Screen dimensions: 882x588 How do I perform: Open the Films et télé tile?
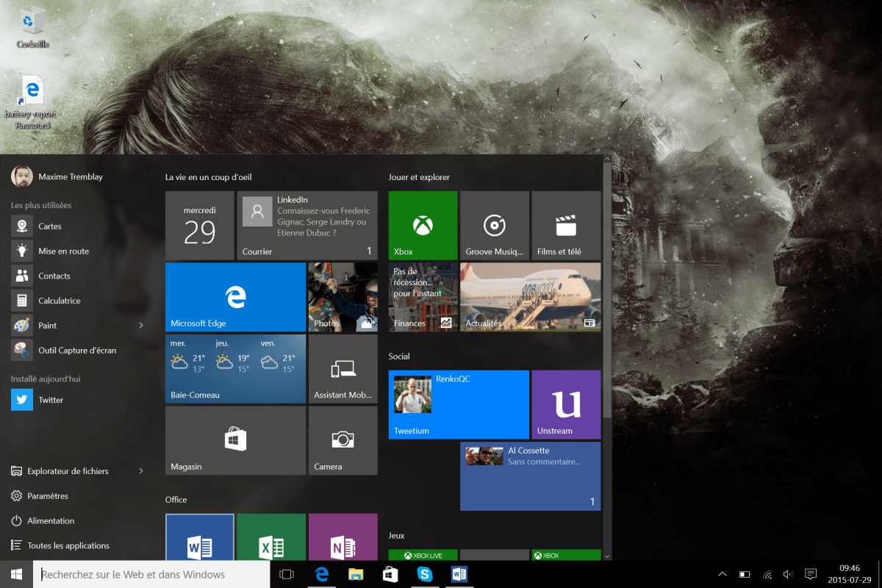click(x=565, y=226)
